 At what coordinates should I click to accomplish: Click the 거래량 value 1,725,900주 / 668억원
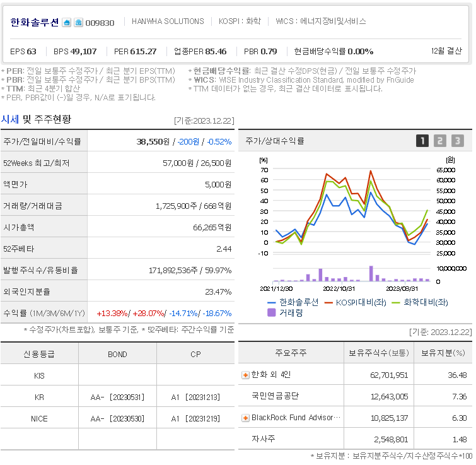click(194, 206)
